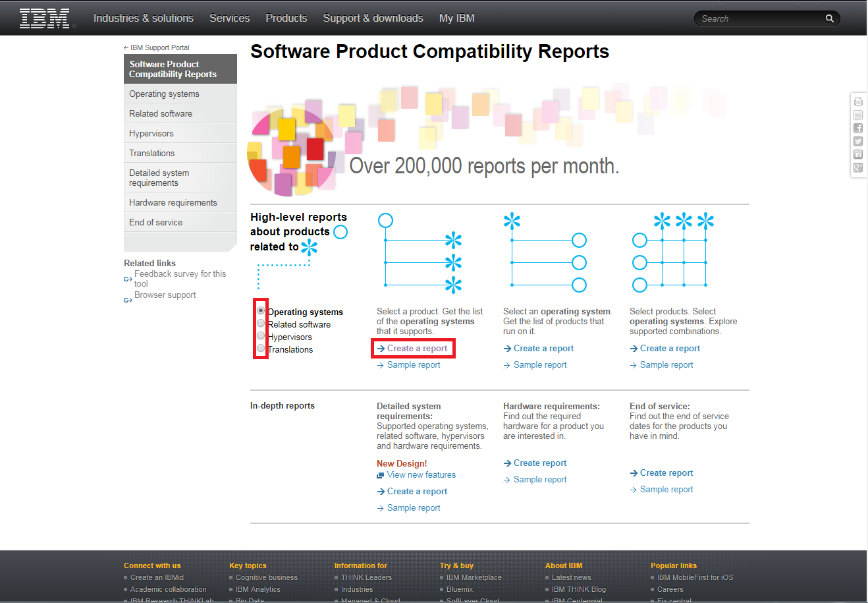Open Hypervisors in the sidebar
Viewport: 868px width, 603px height.
pos(180,133)
